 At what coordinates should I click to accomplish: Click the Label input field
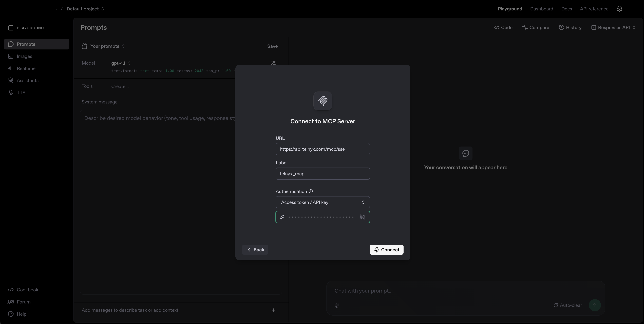point(323,174)
